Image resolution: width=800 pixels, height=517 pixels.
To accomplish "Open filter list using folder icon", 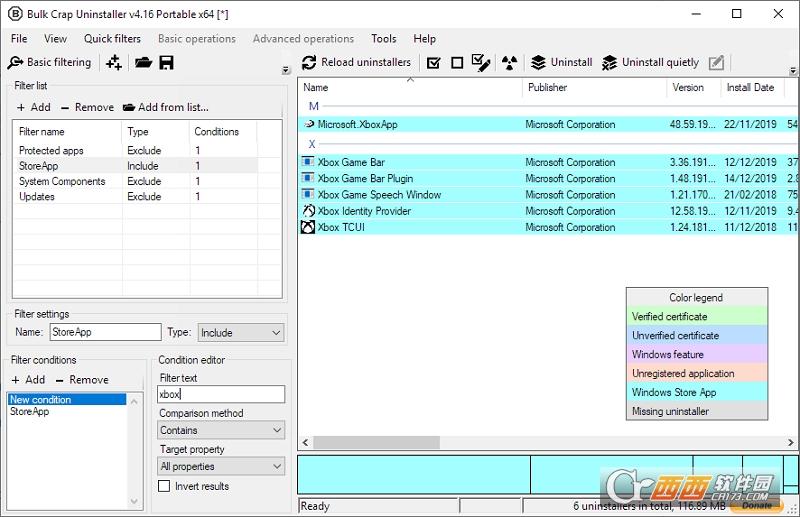I will click(x=143, y=62).
